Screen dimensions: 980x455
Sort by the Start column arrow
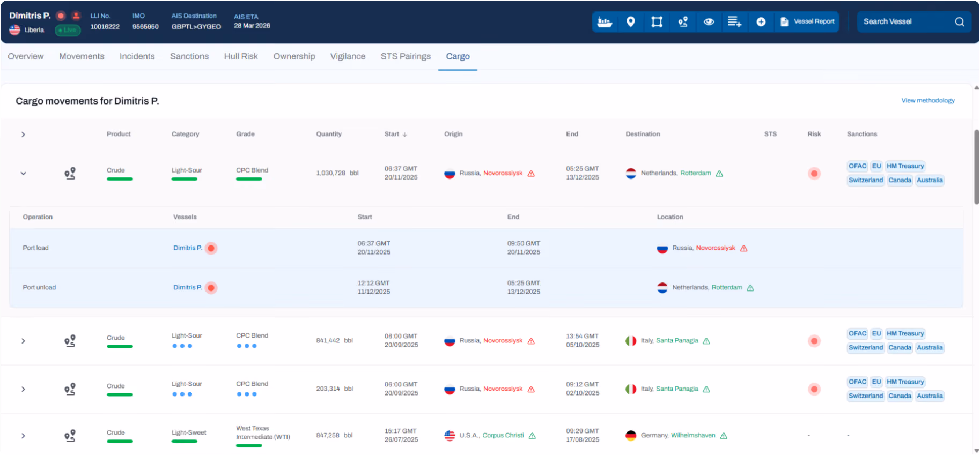[404, 135]
